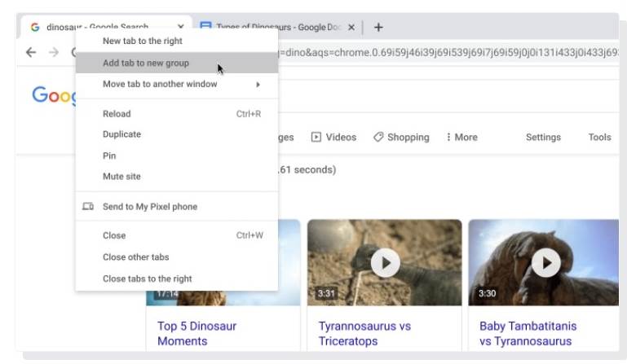Image resolution: width=627 pixels, height=364 pixels.
Task: Mute site from the context menu
Action: click(121, 177)
